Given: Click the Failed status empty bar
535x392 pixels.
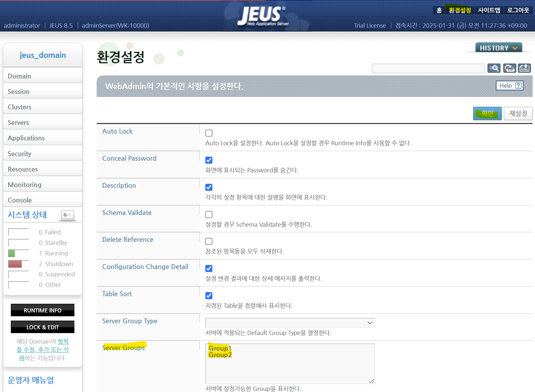Looking at the screenshot, I should point(18,232).
